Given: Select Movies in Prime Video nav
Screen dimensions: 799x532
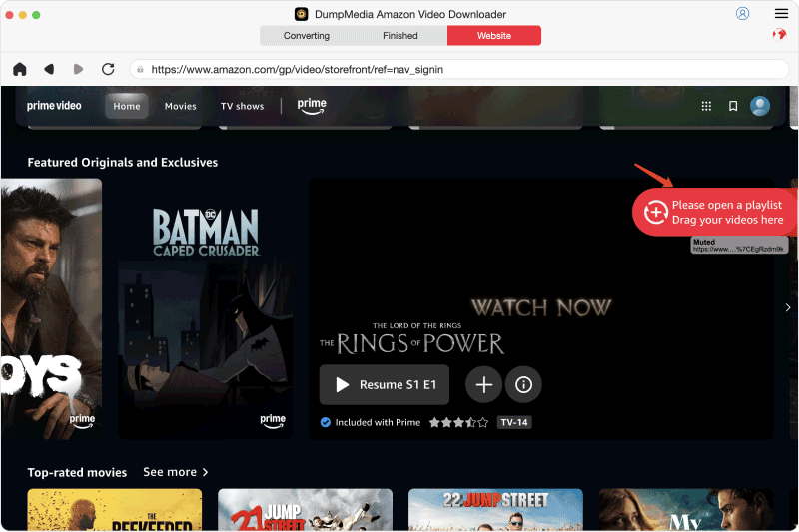Looking at the screenshot, I should point(181,106).
